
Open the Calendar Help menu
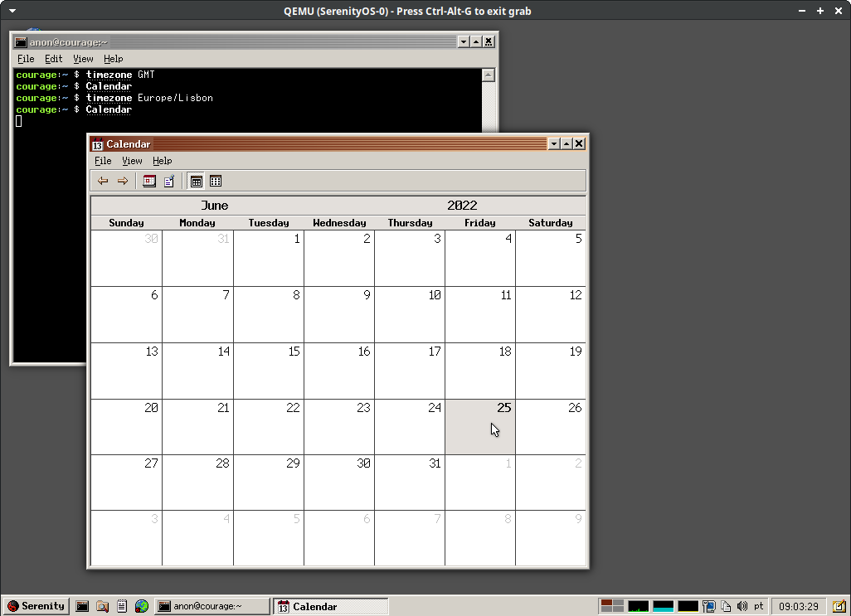tap(162, 161)
